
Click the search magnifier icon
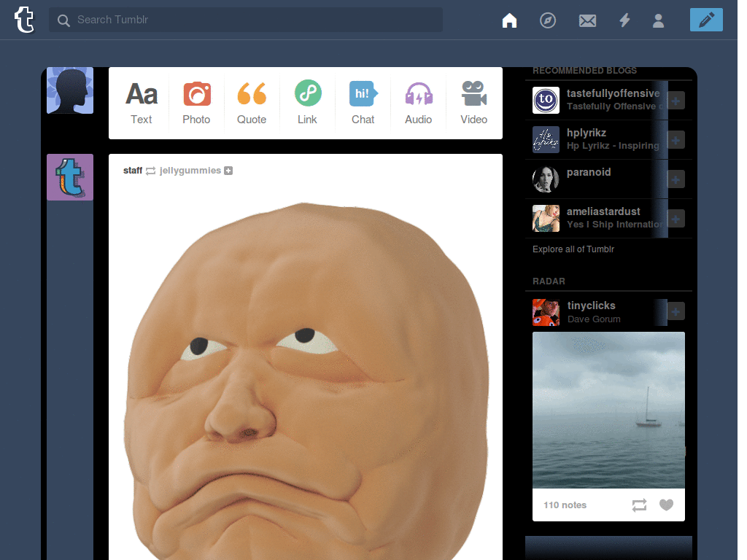[x=63, y=20]
